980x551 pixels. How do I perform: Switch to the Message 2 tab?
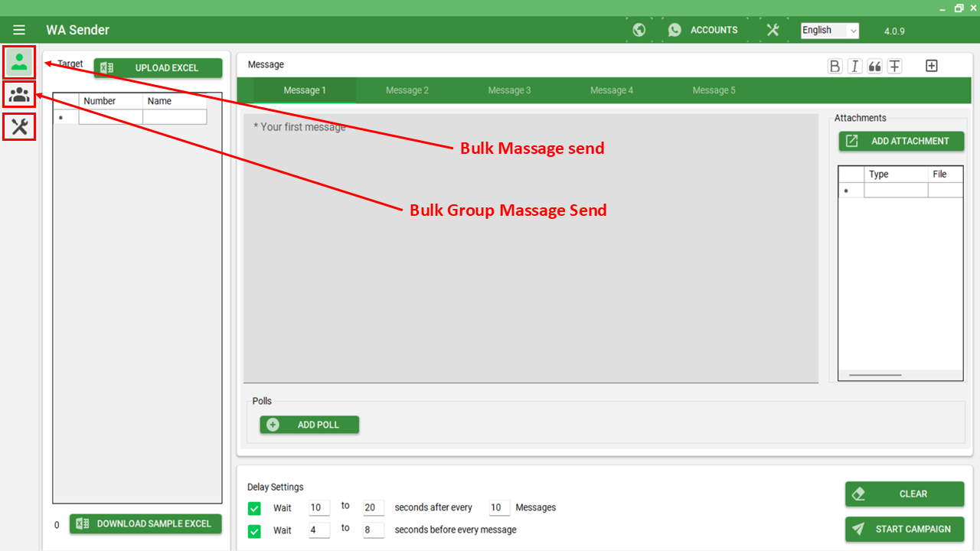[407, 90]
